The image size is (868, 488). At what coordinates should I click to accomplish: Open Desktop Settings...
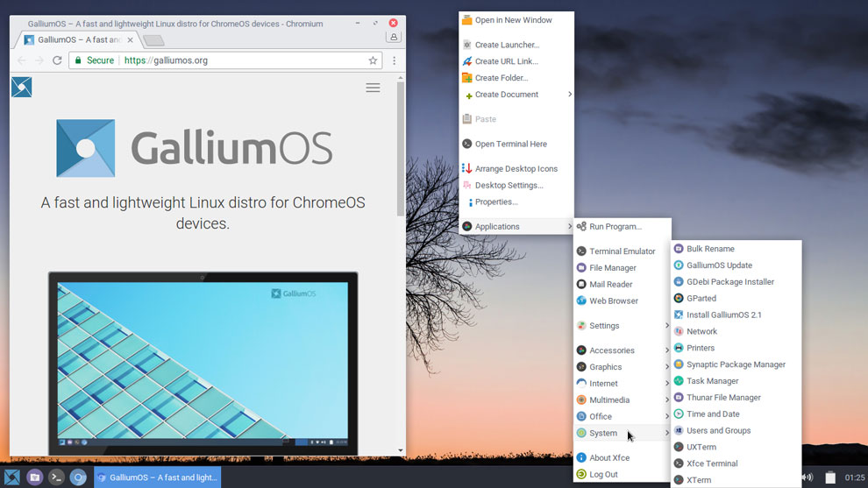[x=516, y=186]
